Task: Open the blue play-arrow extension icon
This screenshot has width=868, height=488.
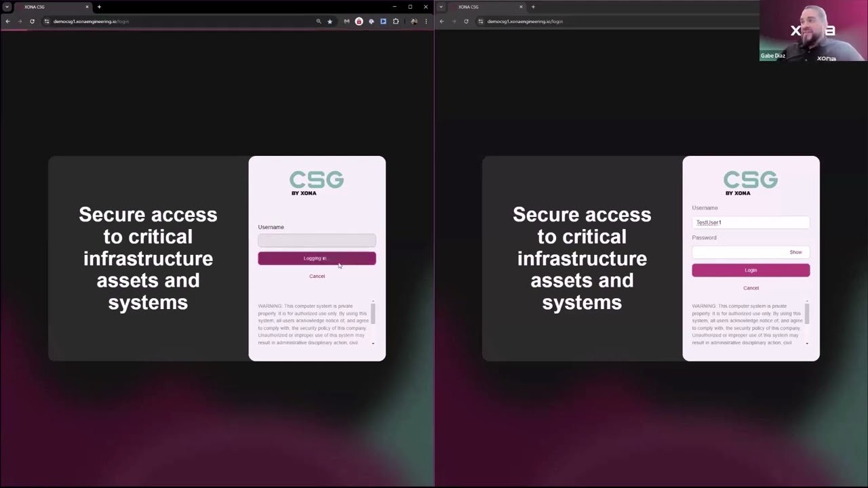Action: pyautogui.click(x=383, y=21)
